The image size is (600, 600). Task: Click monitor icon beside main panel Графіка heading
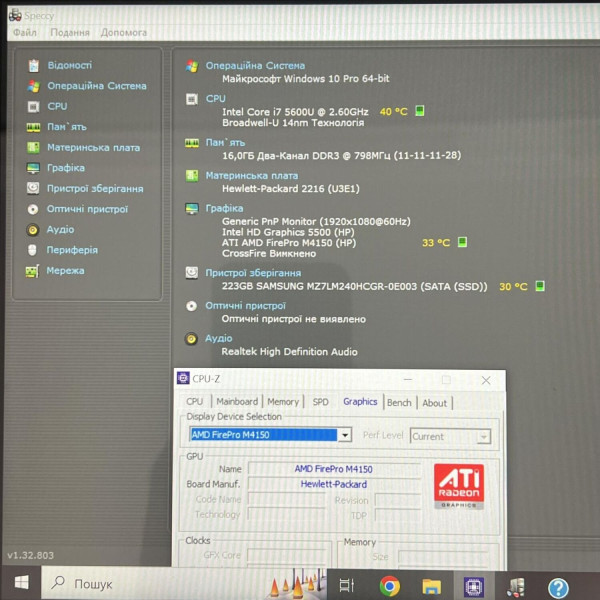192,209
